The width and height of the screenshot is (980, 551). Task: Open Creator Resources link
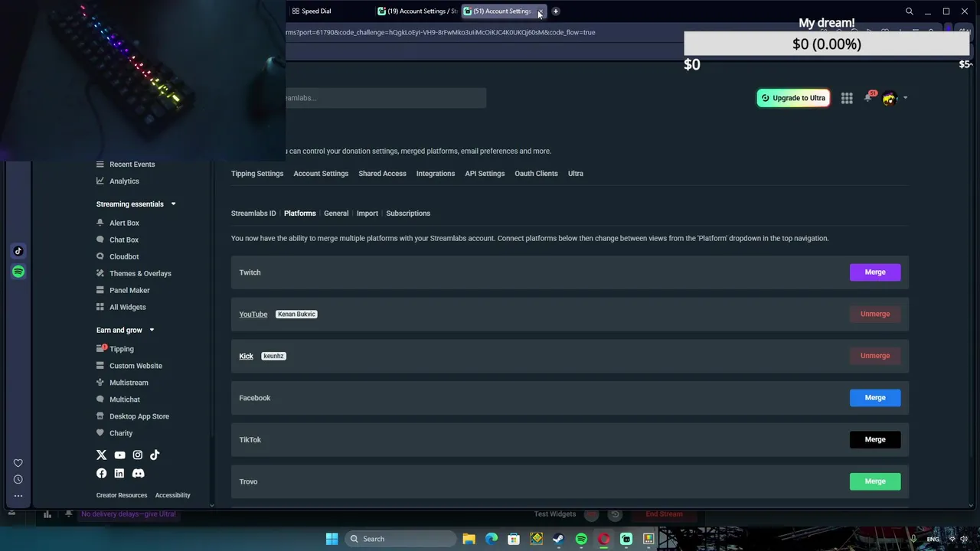[x=122, y=495]
